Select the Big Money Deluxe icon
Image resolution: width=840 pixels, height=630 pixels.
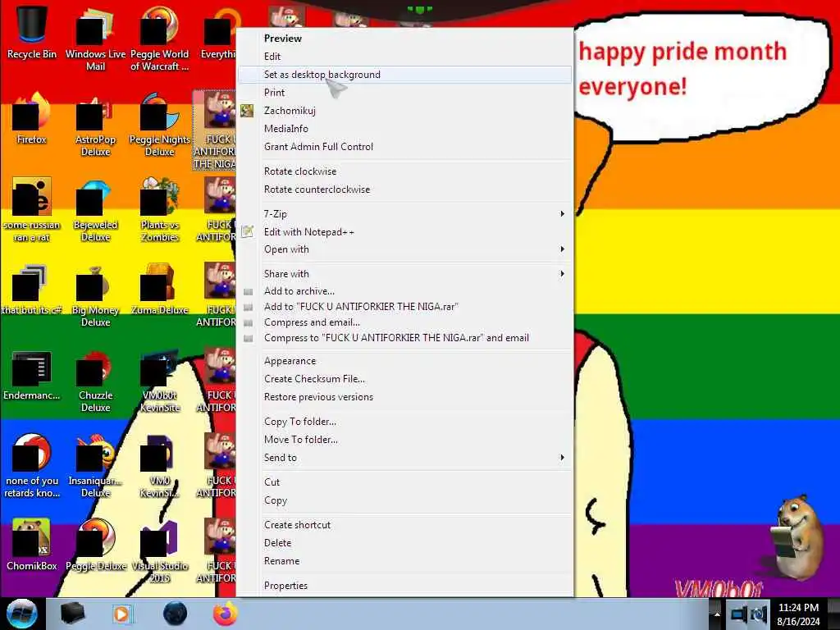95,296
